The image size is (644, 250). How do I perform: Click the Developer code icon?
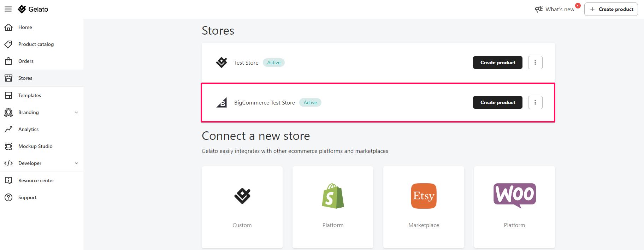pos(8,163)
